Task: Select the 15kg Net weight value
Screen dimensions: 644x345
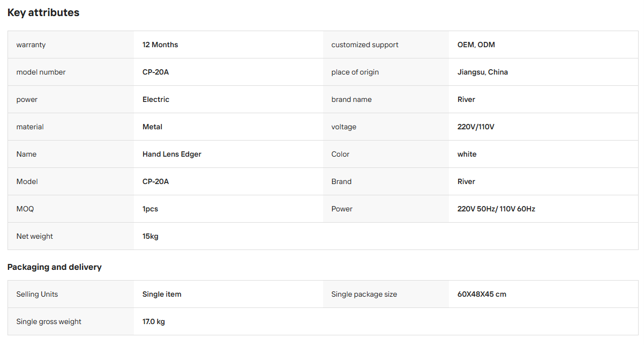Action: click(x=151, y=236)
